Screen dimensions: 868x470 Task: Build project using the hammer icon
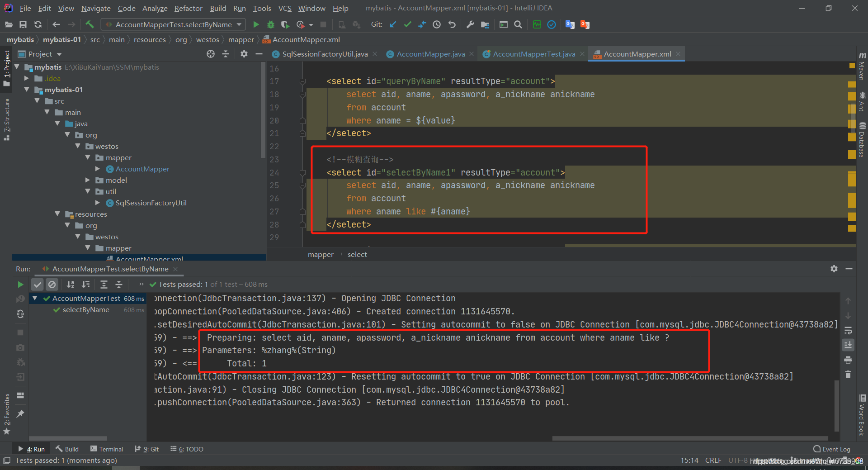(90, 24)
